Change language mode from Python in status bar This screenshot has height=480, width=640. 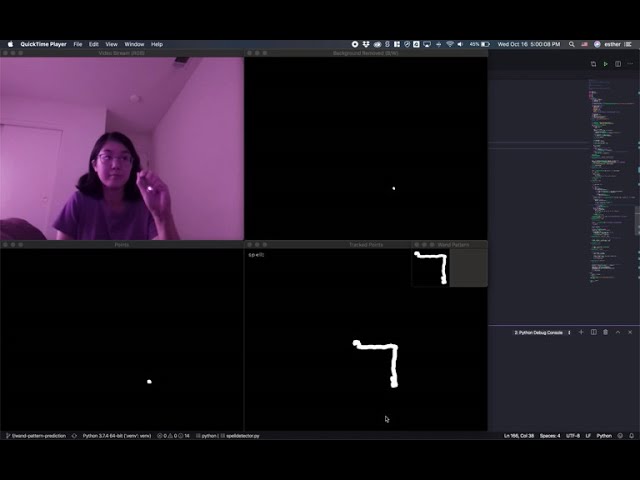(604, 436)
